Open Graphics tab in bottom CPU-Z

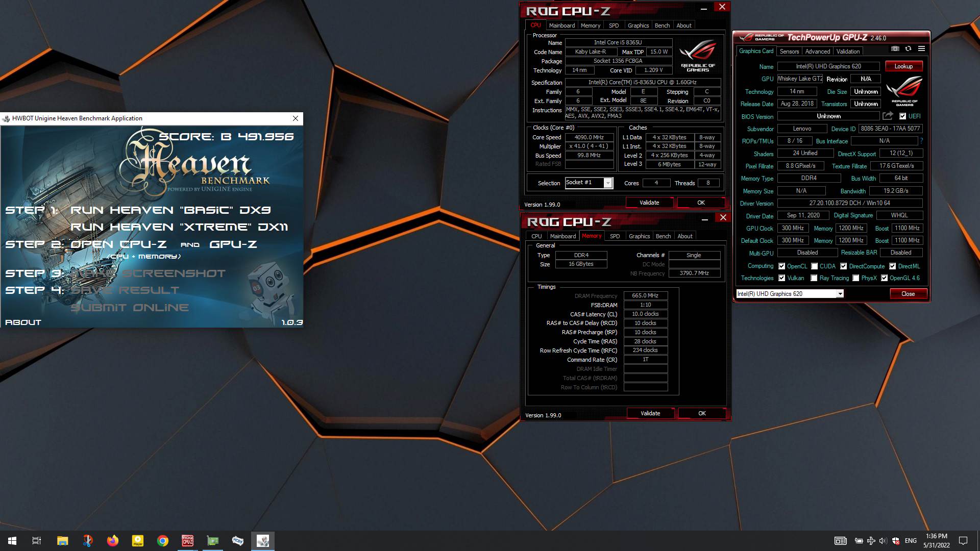pos(639,236)
